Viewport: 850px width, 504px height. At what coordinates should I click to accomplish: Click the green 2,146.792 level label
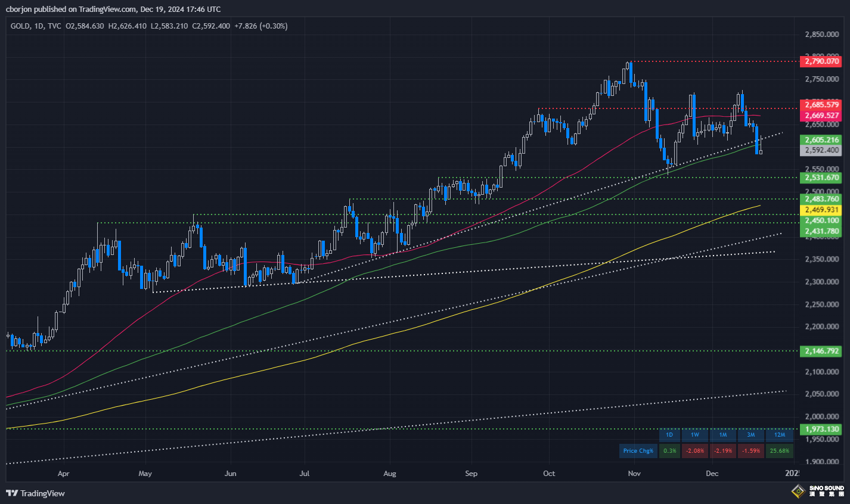pos(821,351)
